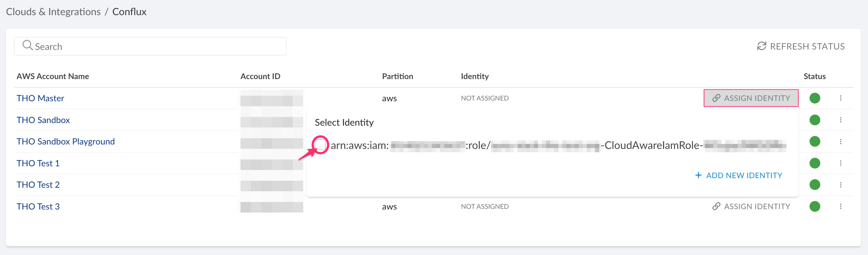Open the THO Sandbox Playground account
The image size is (868, 255).
point(65,141)
